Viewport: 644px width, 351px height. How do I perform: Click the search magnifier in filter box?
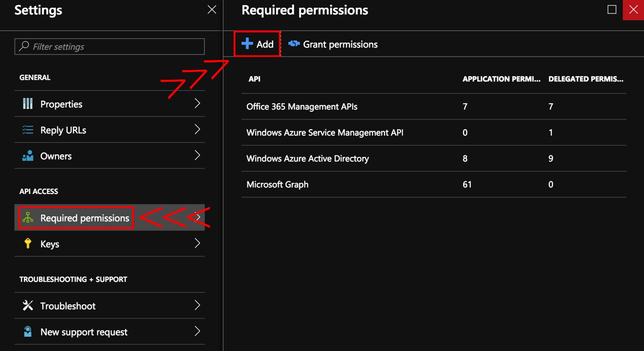24,46
